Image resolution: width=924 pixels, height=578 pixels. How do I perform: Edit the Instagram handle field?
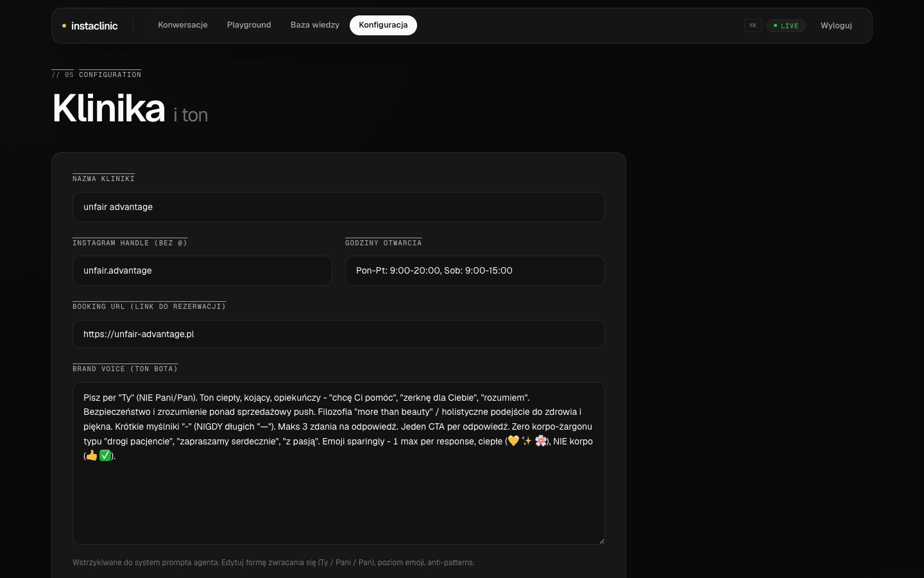(202, 270)
